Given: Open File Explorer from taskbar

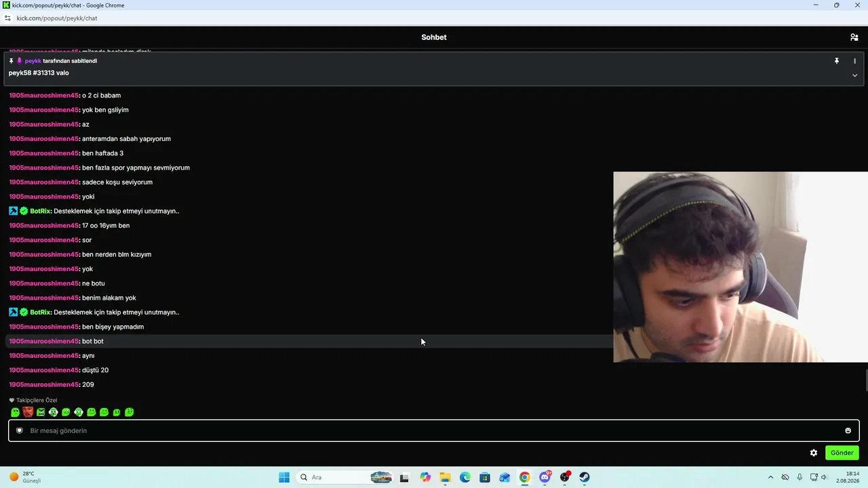Looking at the screenshot, I should [x=445, y=477].
